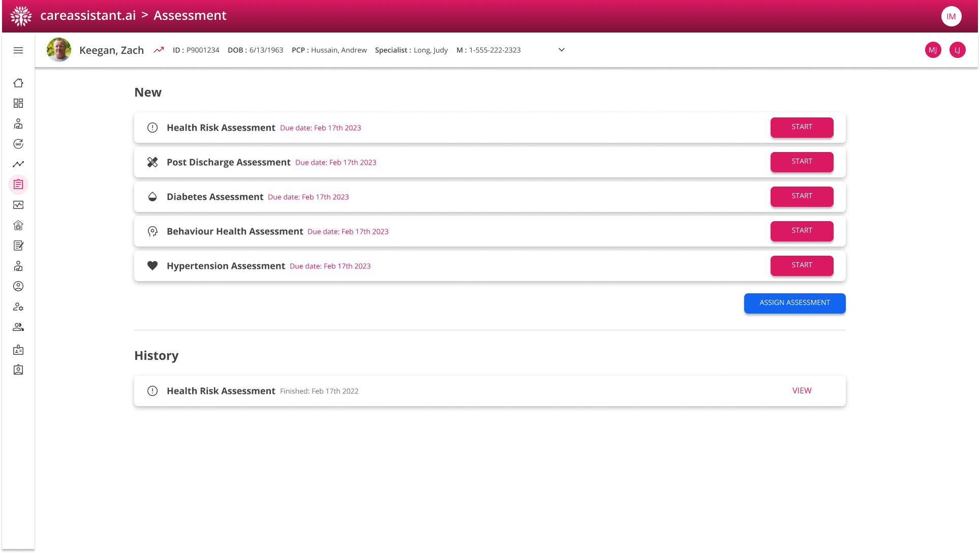Open the trends line chart sidebar icon
Image resolution: width=980 pixels, height=553 pixels.
tap(18, 164)
